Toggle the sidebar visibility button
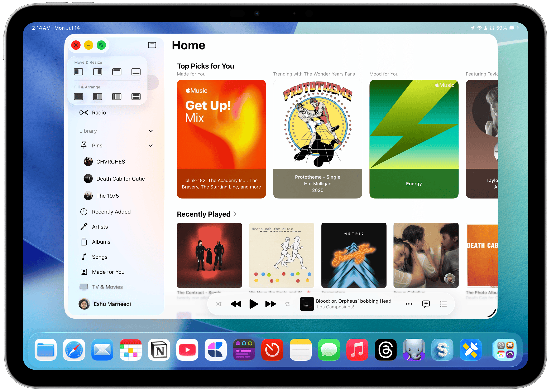The height and width of the screenshot is (392, 551). (x=152, y=45)
